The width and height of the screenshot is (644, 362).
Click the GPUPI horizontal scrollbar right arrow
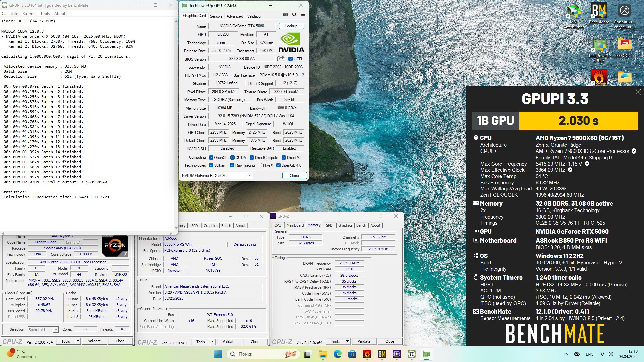(x=171, y=233)
